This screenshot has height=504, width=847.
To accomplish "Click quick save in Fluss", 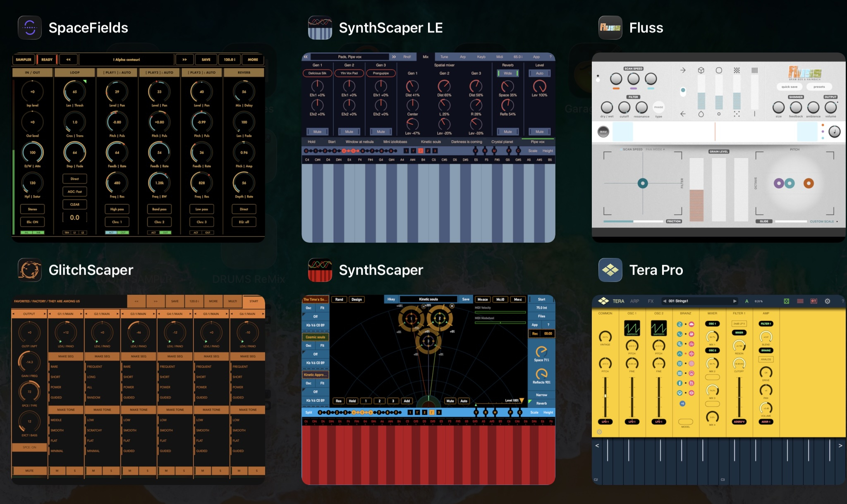I will point(790,87).
